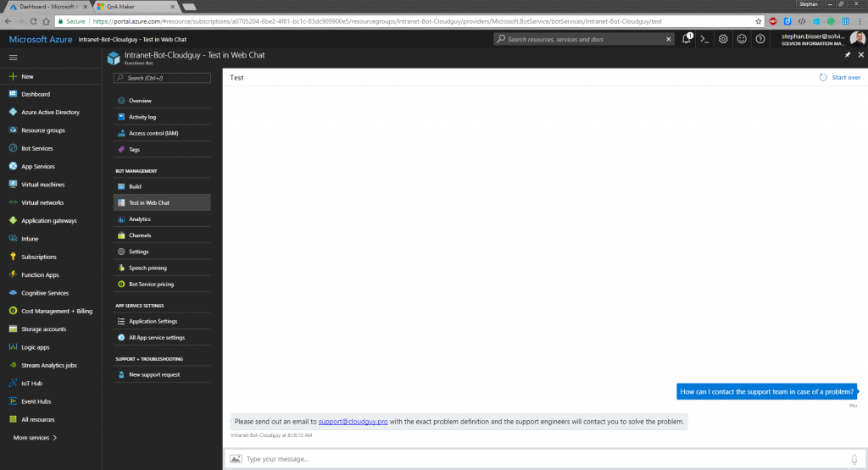Click the IoT Hub icon
Viewport: 868px width, 470px height.
click(13, 383)
